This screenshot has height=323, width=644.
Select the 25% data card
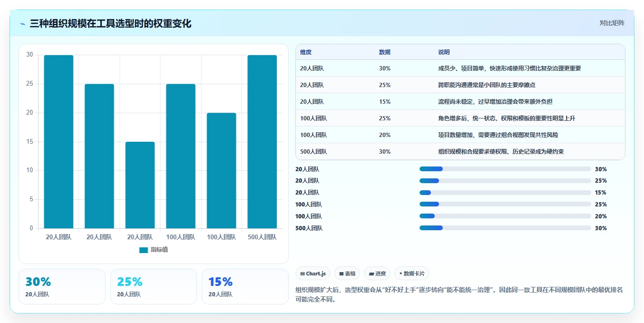(x=154, y=286)
